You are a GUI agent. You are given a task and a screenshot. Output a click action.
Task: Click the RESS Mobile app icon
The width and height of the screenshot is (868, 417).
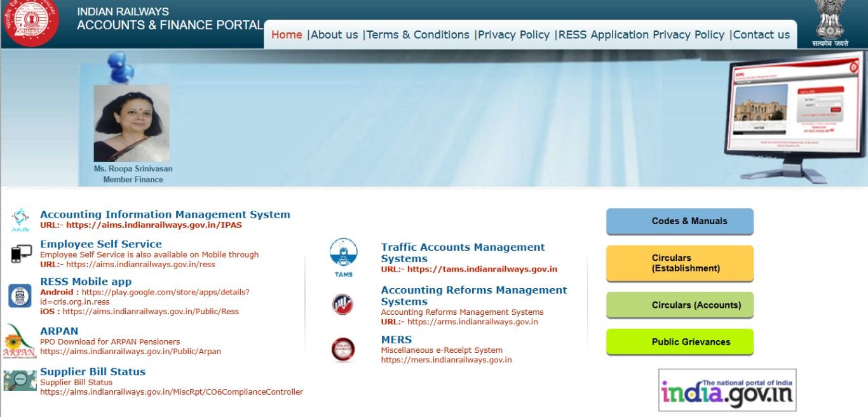(20, 296)
